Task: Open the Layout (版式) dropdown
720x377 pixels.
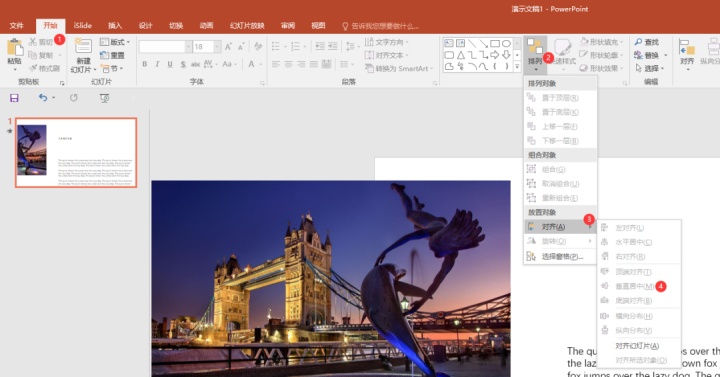Action: tap(115, 42)
